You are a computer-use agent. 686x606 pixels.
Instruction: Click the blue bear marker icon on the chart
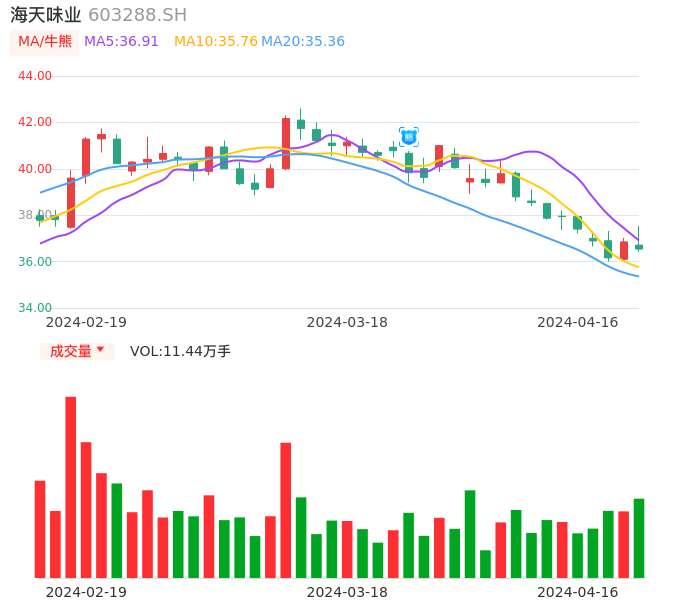[x=409, y=137]
